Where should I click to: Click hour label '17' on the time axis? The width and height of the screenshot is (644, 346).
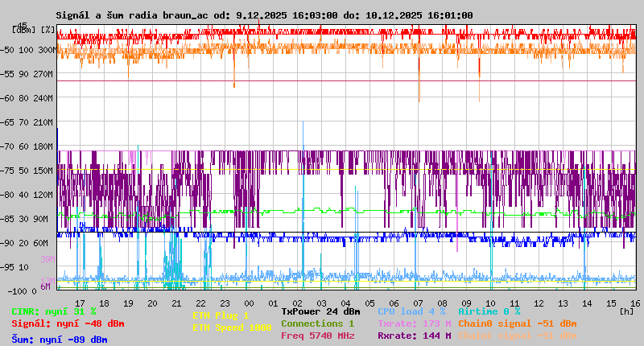click(x=80, y=303)
